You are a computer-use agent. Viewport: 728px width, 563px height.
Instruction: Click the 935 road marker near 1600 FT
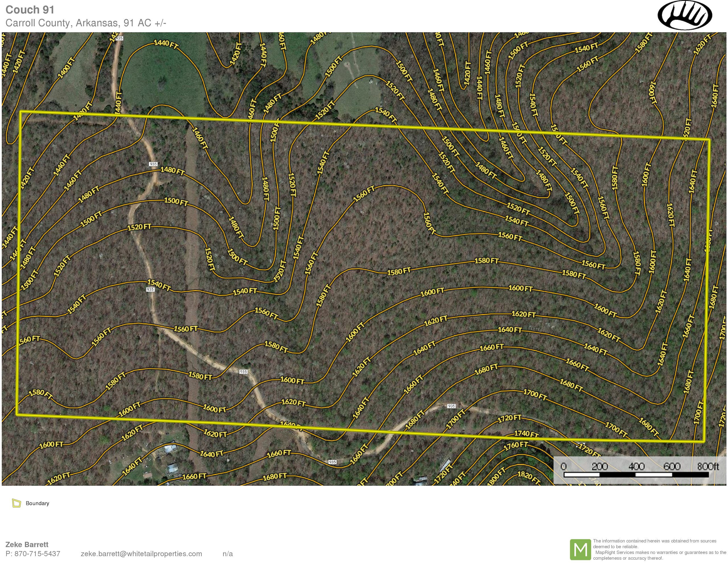[x=243, y=372]
